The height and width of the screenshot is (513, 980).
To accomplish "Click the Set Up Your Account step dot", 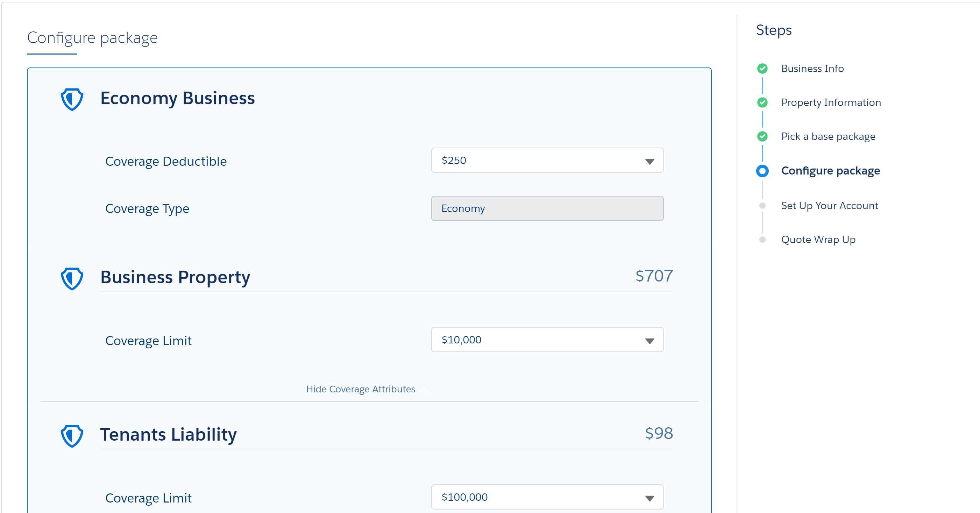I will click(762, 205).
